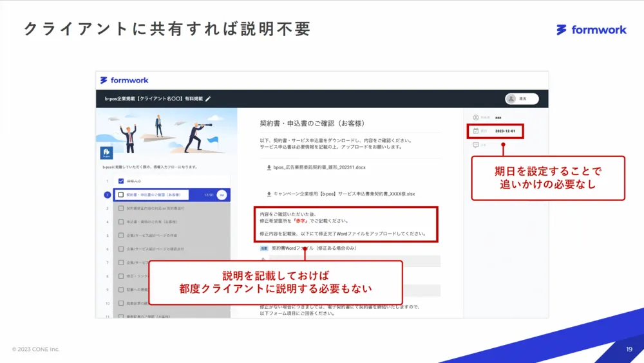The image size is (644, 363).
Task: Check the step 8 checkbox
Action: pyautogui.click(x=121, y=276)
